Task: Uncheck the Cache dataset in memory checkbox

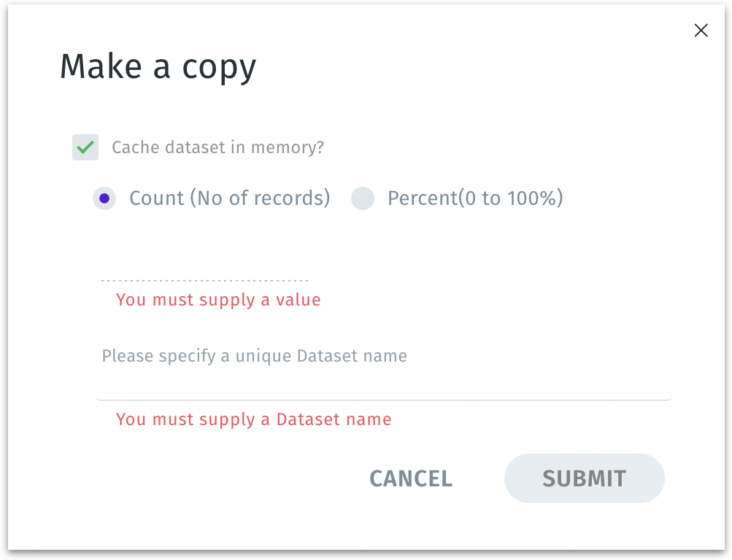Action: 85,147
